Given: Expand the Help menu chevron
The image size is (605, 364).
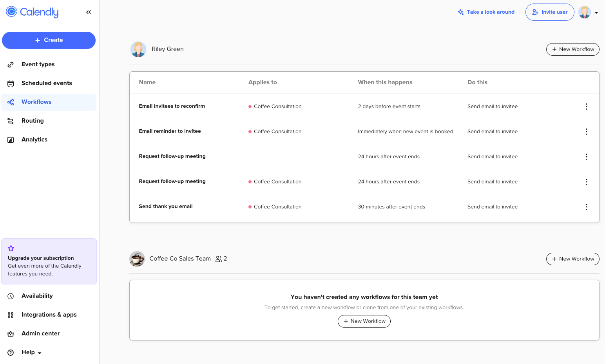Looking at the screenshot, I should [x=40, y=353].
